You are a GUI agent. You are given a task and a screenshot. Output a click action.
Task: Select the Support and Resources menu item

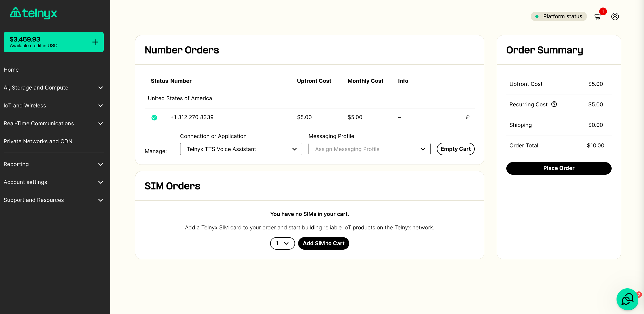(53, 200)
